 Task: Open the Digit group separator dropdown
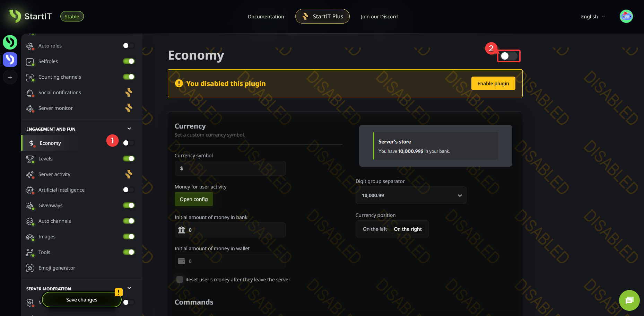pyautogui.click(x=411, y=195)
